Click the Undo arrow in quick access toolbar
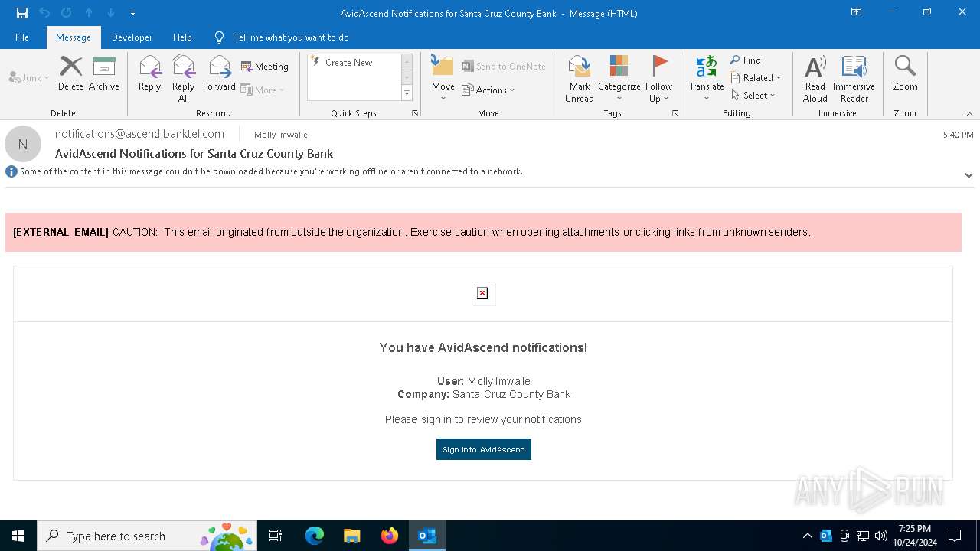This screenshot has width=980, height=551. click(x=44, y=13)
